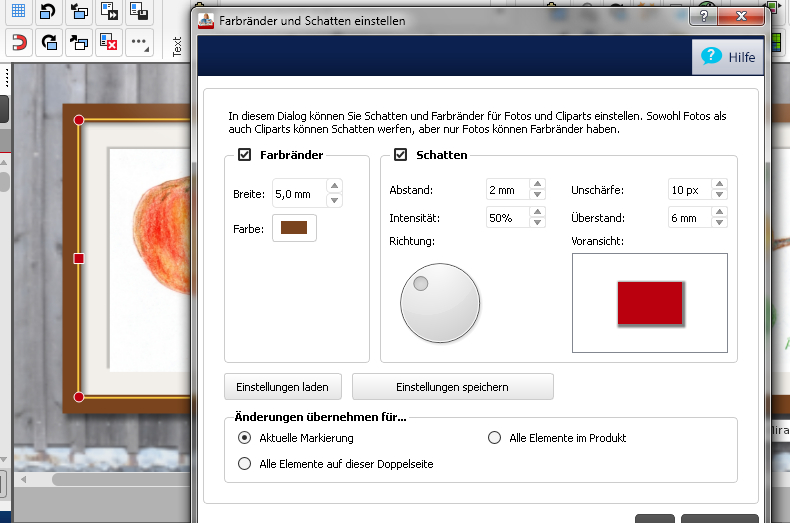The width and height of the screenshot is (790, 523).
Task: Bring selected object to front
Action: click(x=78, y=42)
